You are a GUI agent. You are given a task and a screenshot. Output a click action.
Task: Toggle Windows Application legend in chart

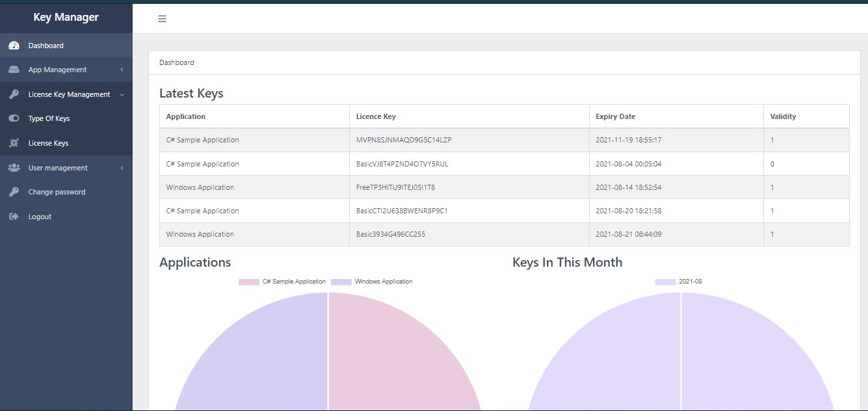point(372,282)
